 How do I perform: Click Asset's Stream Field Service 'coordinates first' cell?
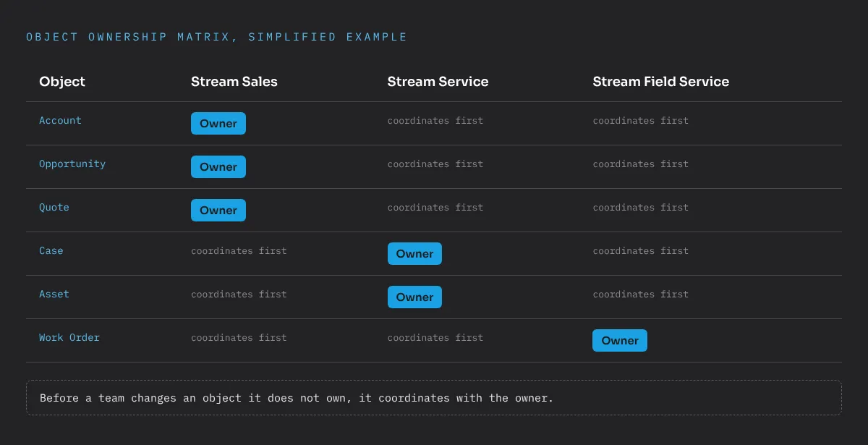coord(641,294)
